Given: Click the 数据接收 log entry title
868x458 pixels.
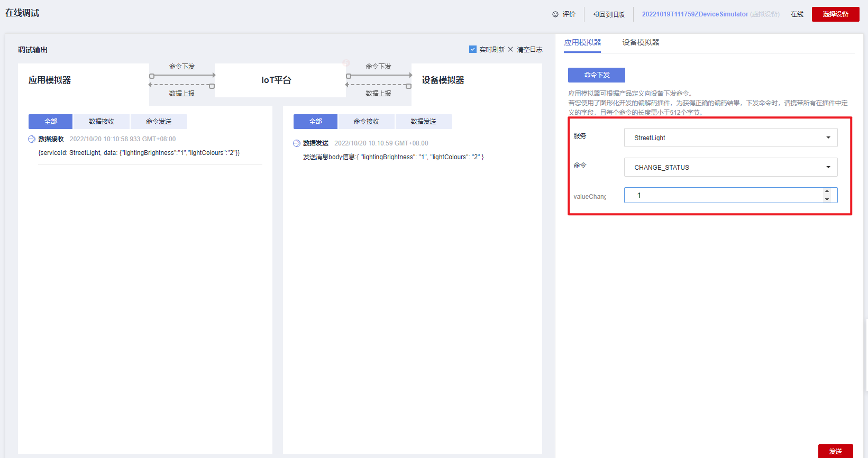Looking at the screenshot, I should pos(51,139).
